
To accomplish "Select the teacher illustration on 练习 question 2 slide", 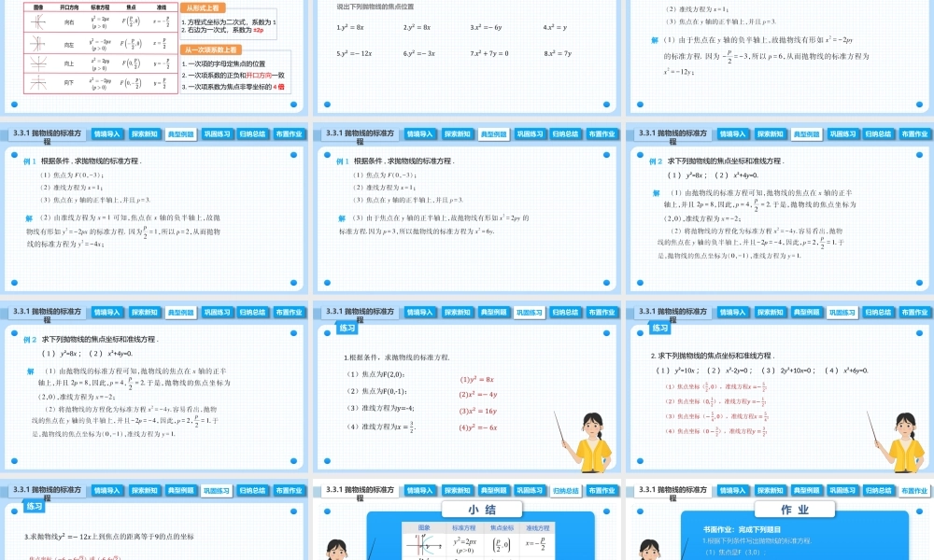I will click(x=899, y=442).
